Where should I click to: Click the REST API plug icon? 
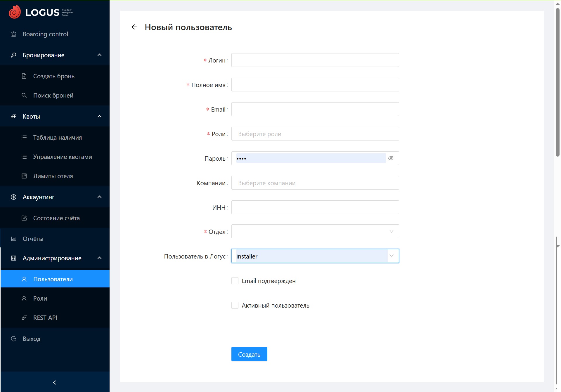[24, 318]
